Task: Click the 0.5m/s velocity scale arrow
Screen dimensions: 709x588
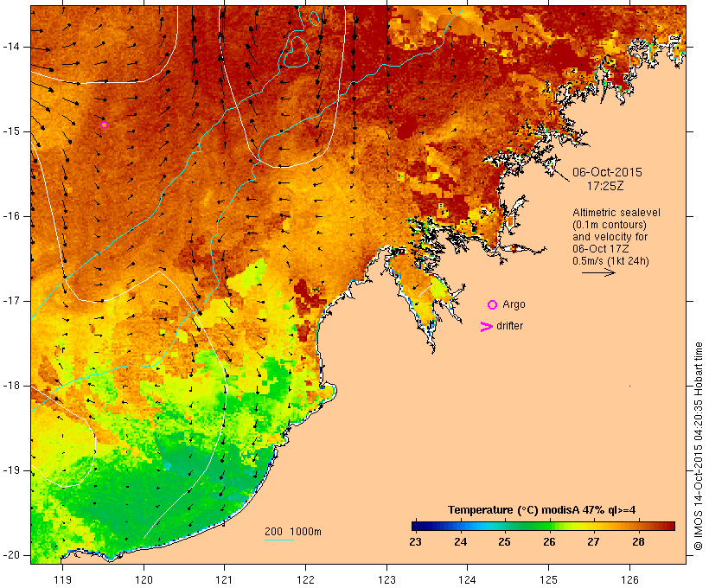Action: [598, 272]
